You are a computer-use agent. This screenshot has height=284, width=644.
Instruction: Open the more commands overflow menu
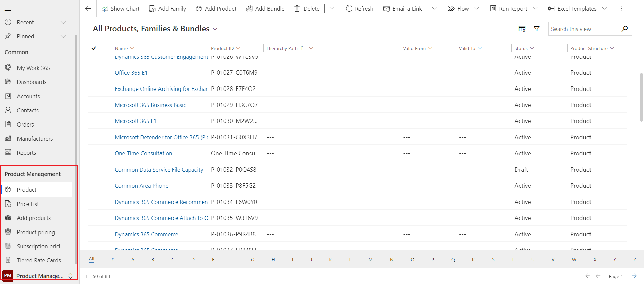pos(621,9)
